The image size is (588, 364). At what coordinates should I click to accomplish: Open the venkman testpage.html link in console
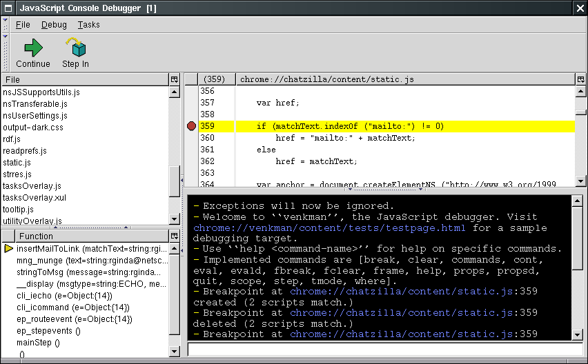pos(329,228)
